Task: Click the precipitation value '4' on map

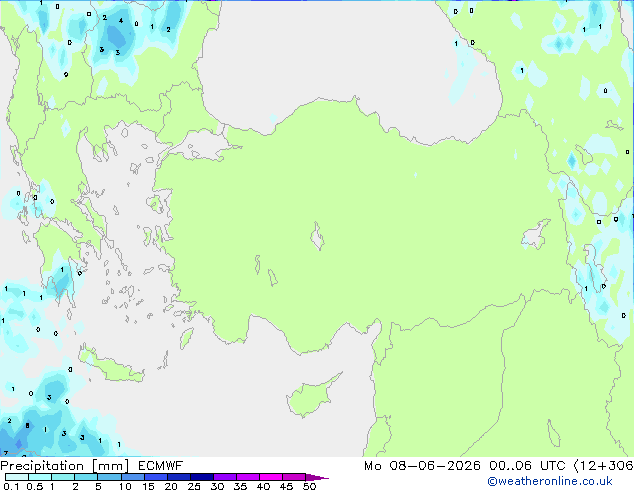Action: [x=121, y=21]
